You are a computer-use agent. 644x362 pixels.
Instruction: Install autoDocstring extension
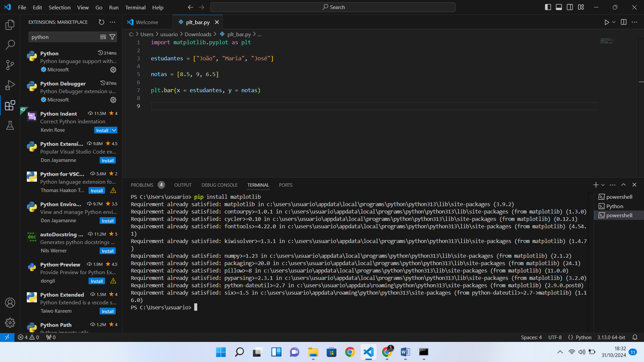(108, 251)
